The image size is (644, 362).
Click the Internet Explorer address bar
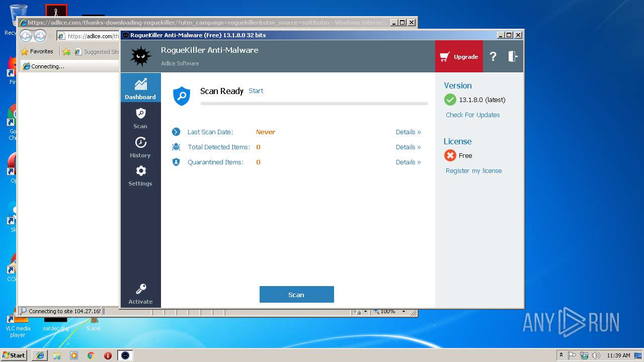[x=89, y=36]
